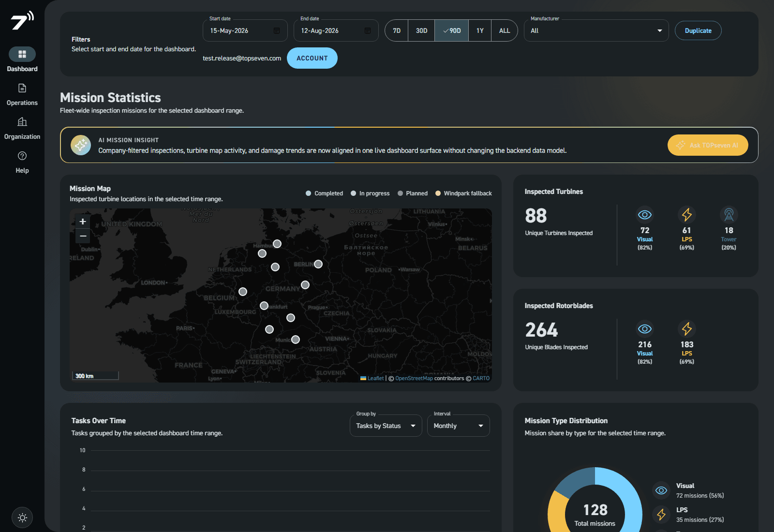
Task: Select the 30D time range
Action: coord(421,30)
